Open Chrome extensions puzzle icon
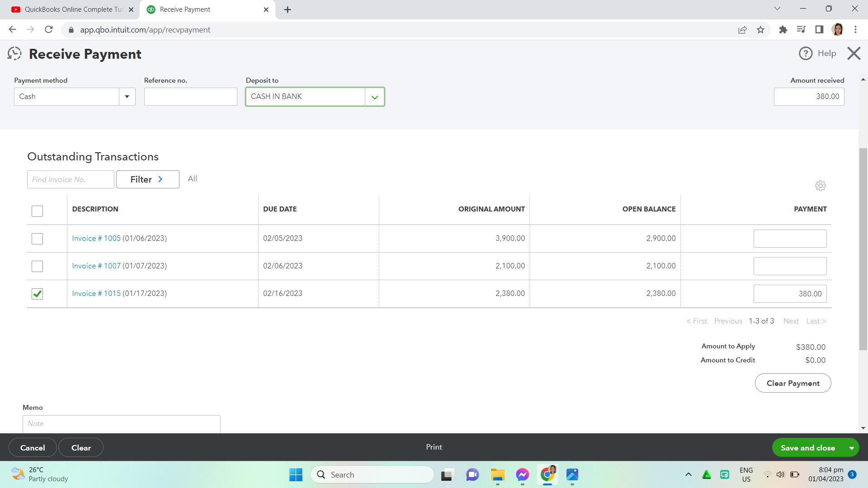The height and width of the screenshot is (488, 868). pos(783,30)
